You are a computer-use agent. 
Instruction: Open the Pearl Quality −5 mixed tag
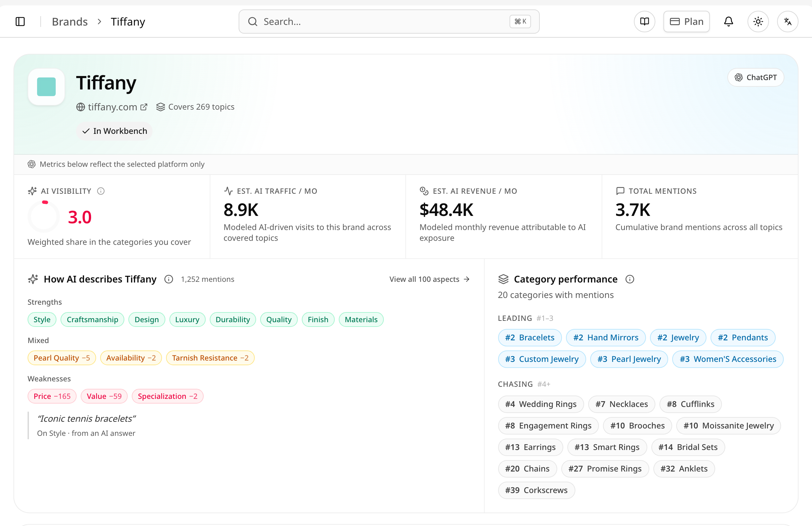click(x=62, y=358)
